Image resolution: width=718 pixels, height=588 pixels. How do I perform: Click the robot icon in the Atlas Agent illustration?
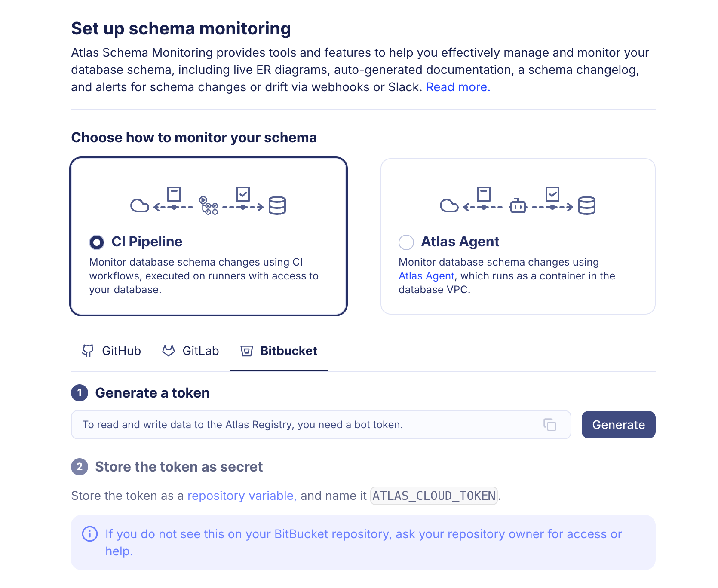[518, 206]
